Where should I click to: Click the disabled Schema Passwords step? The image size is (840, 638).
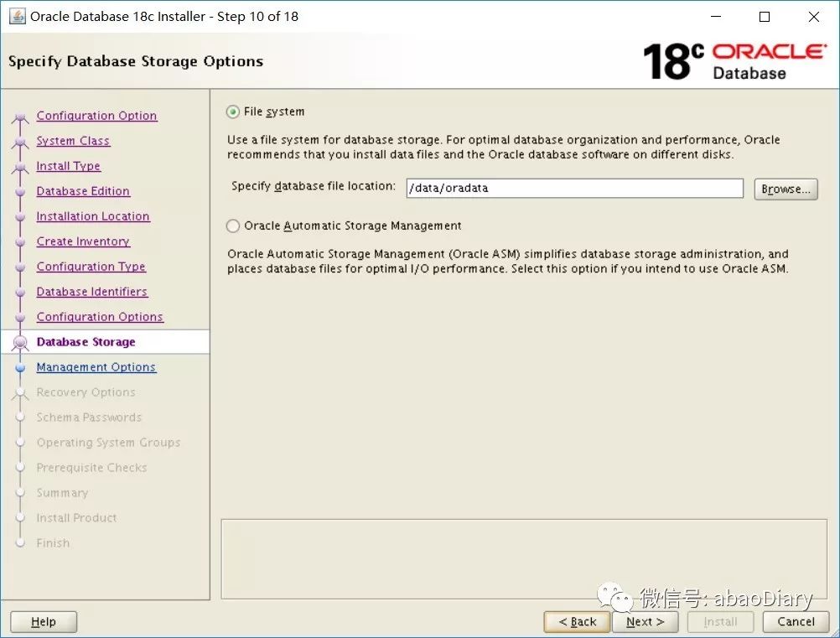[89, 418]
